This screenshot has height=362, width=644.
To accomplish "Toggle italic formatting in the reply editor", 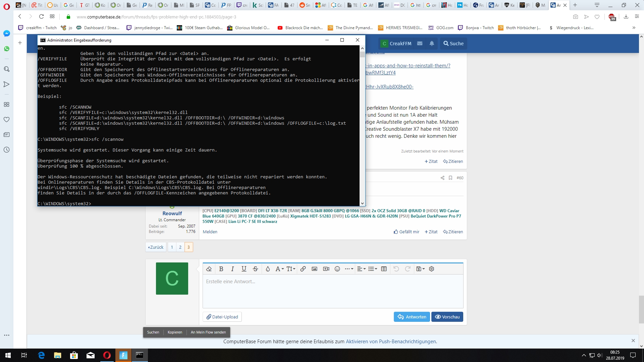I will pyautogui.click(x=232, y=269).
